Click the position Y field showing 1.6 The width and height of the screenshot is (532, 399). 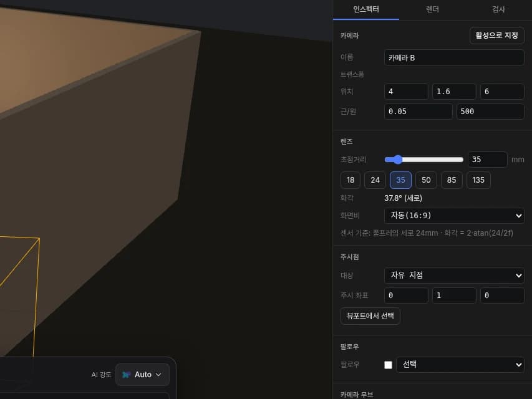454,92
